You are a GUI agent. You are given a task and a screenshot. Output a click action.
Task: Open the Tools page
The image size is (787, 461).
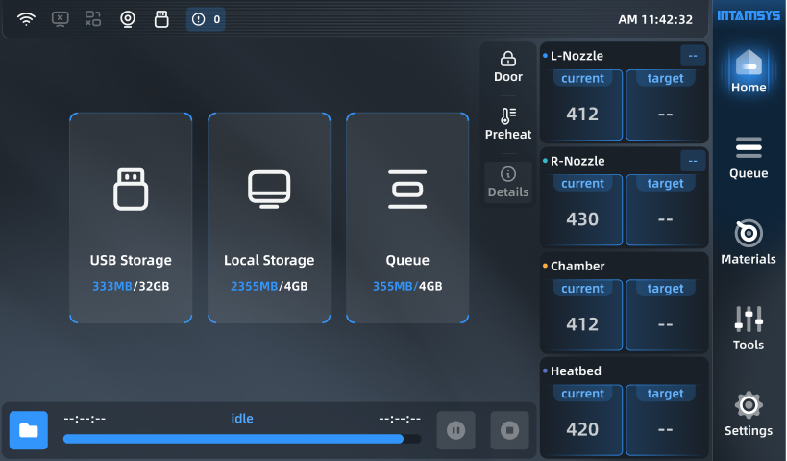click(x=748, y=329)
